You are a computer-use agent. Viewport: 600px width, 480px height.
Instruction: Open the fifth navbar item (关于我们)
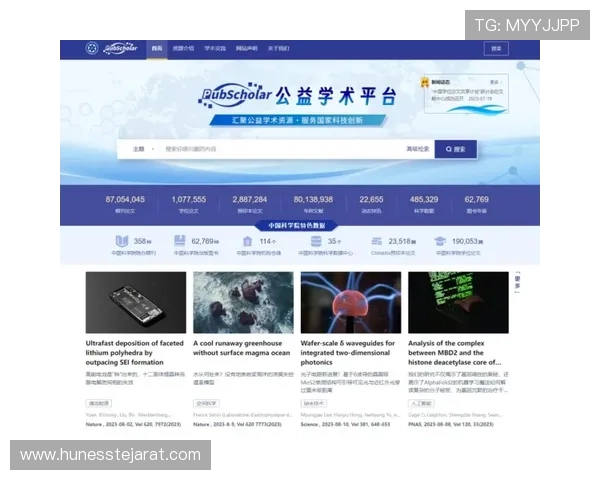click(x=278, y=49)
